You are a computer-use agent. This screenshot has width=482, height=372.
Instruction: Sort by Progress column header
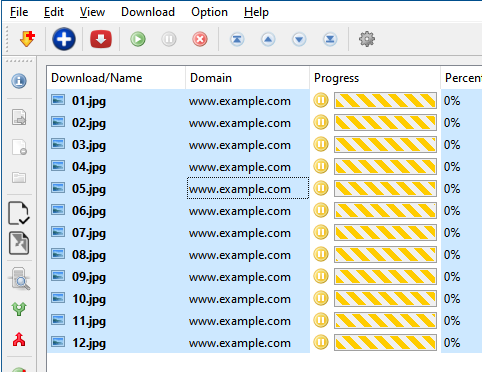[x=375, y=78]
